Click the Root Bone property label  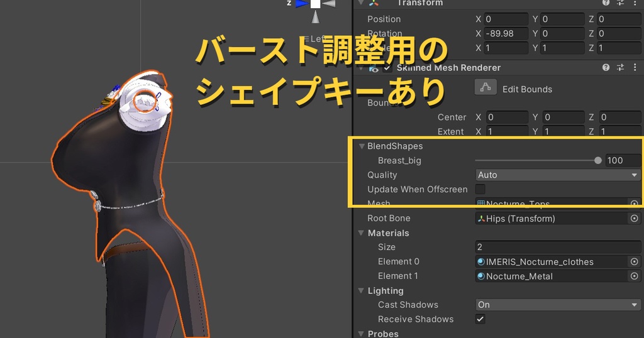pos(389,218)
